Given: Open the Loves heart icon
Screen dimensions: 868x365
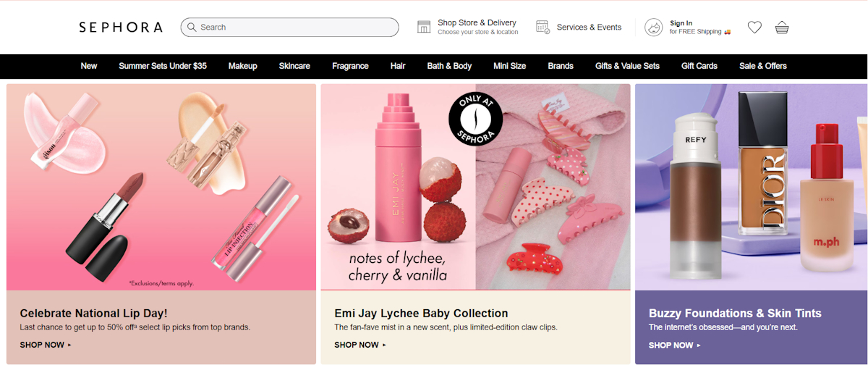Looking at the screenshot, I should coord(754,28).
